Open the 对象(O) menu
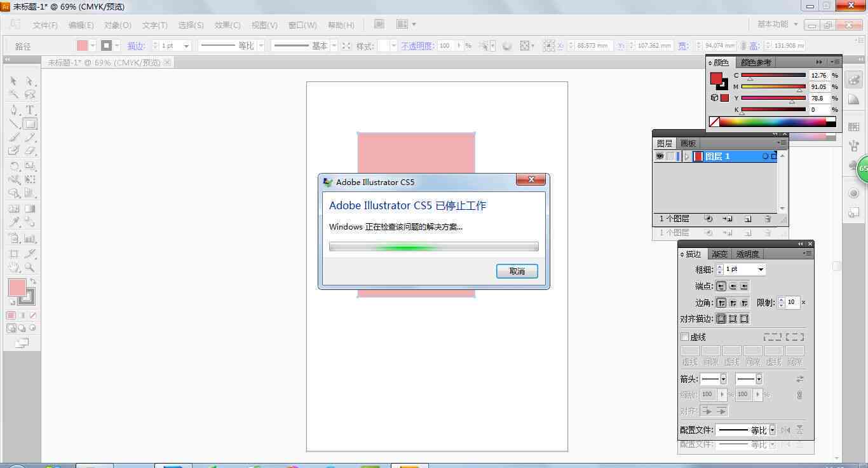This screenshot has width=868, height=468. point(118,25)
